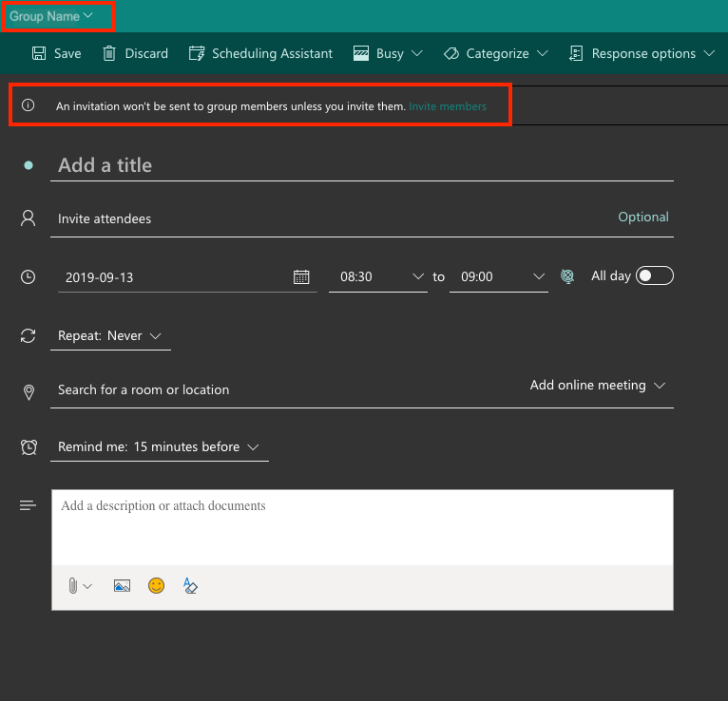Viewport: 728px width, 701px height.
Task: Click the Discard trash can icon
Action: click(109, 53)
